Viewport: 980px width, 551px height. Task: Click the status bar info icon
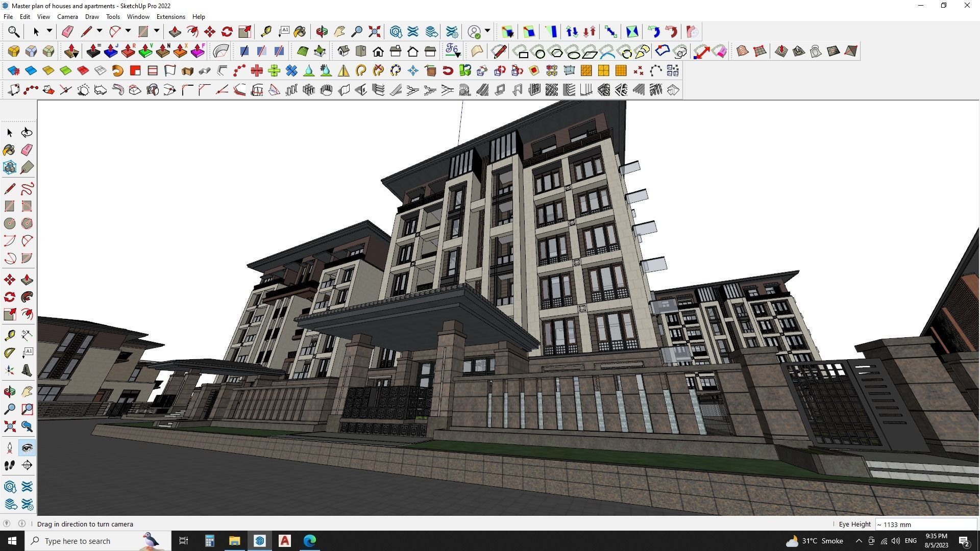click(22, 523)
